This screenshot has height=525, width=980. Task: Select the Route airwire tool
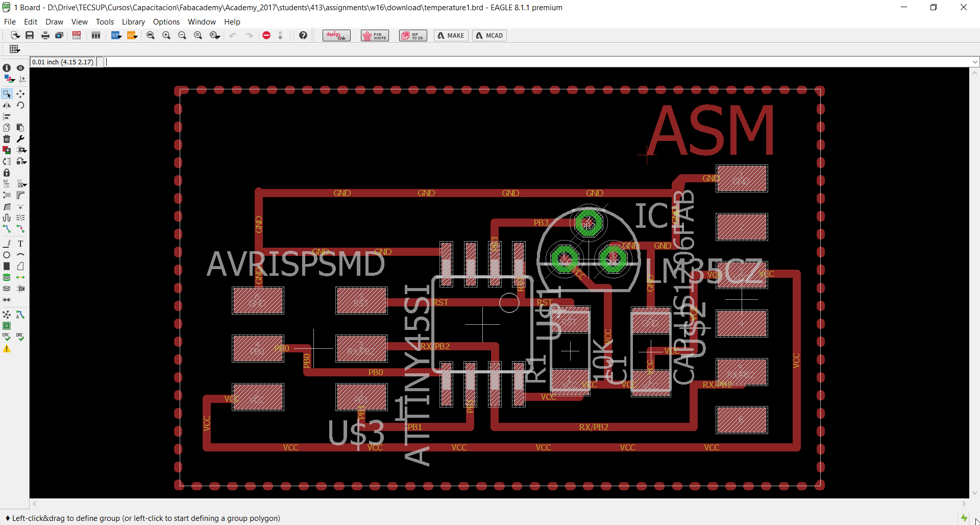click(7, 229)
